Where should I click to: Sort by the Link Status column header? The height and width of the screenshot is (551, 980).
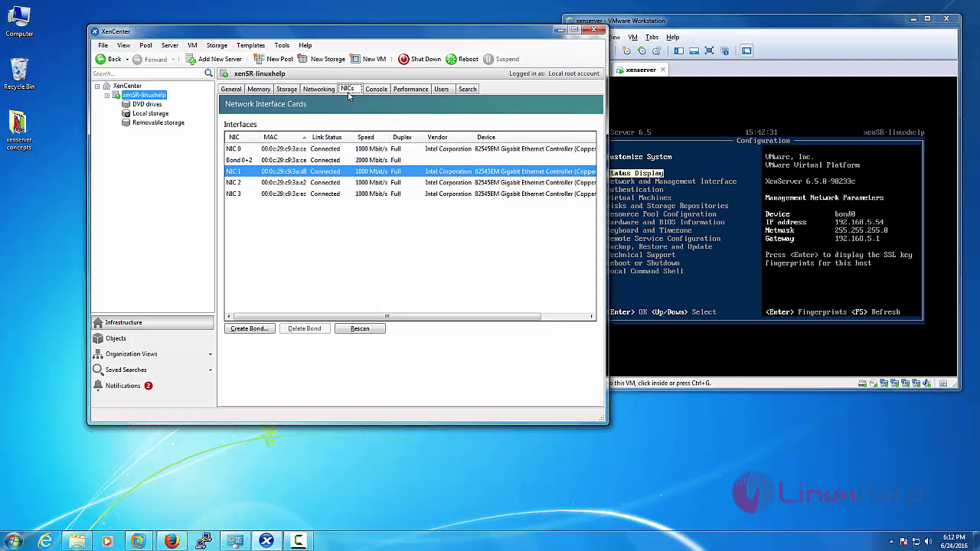(332, 137)
